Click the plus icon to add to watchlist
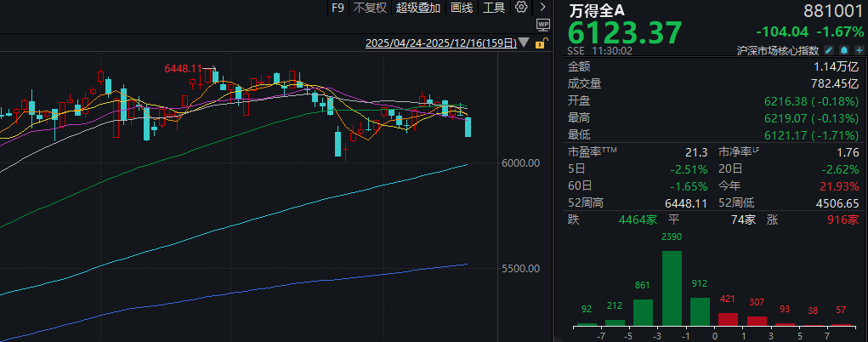868x342 pixels. [859, 51]
